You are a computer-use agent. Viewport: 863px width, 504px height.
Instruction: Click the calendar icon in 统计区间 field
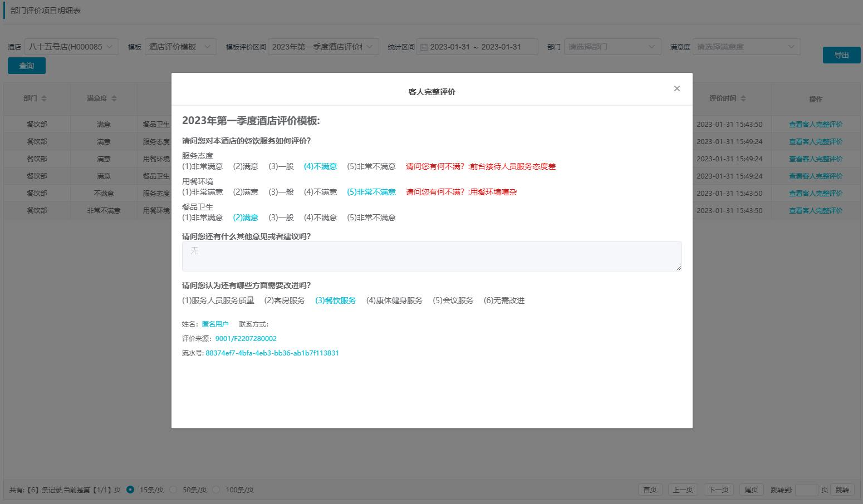[x=424, y=47]
